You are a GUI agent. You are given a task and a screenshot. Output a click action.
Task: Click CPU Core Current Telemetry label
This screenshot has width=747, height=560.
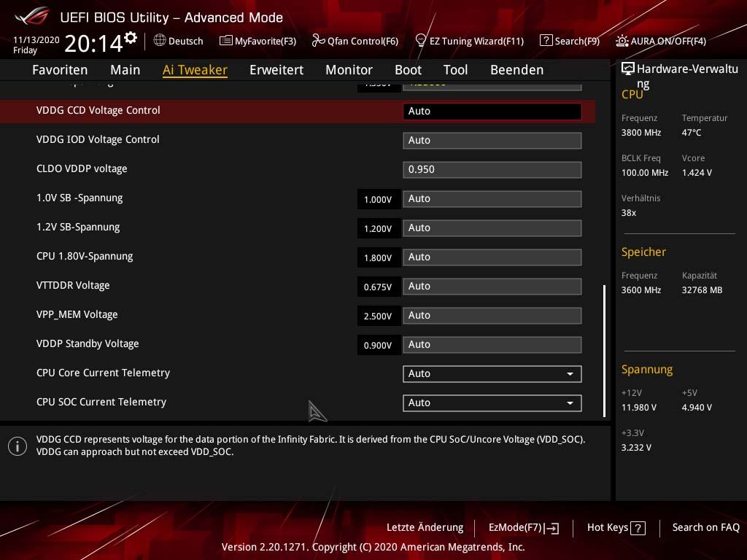(x=103, y=373)
